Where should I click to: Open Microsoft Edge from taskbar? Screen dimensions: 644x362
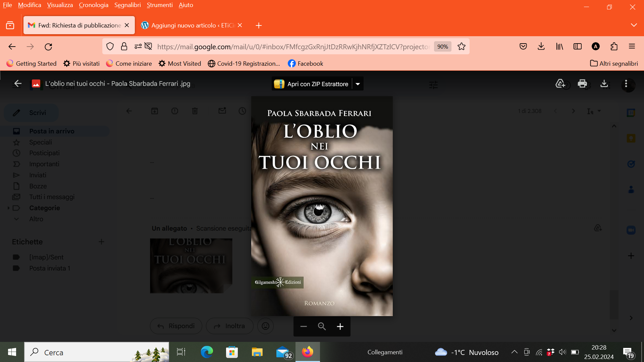coord(207,352)
